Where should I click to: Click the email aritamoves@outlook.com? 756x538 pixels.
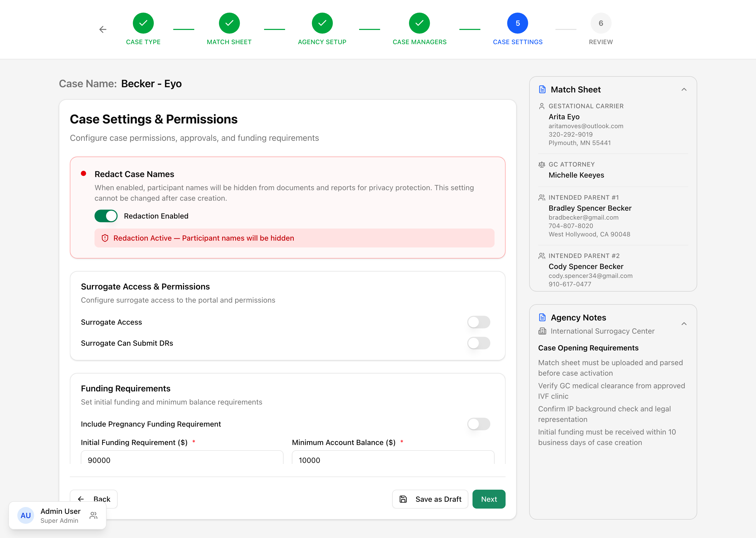pos(586,126)
